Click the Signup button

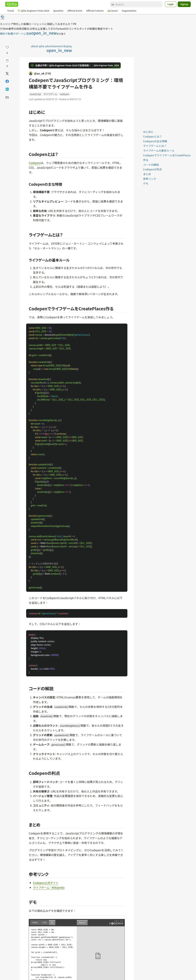(184, 4)
